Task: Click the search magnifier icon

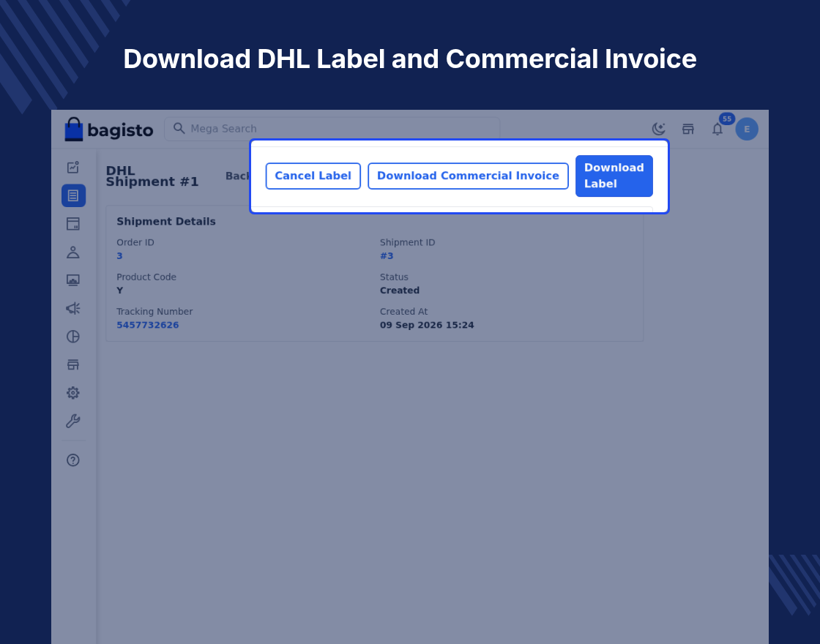Action: pyautogui.click(x=179, y=129)
